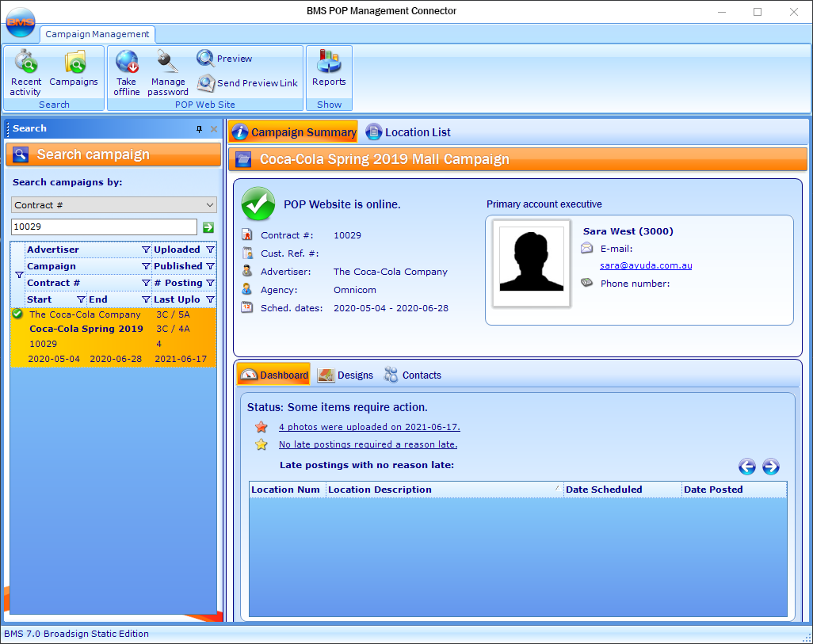Take the POP website offline
This screenshot has width=813, height=644.
point(127,73)
